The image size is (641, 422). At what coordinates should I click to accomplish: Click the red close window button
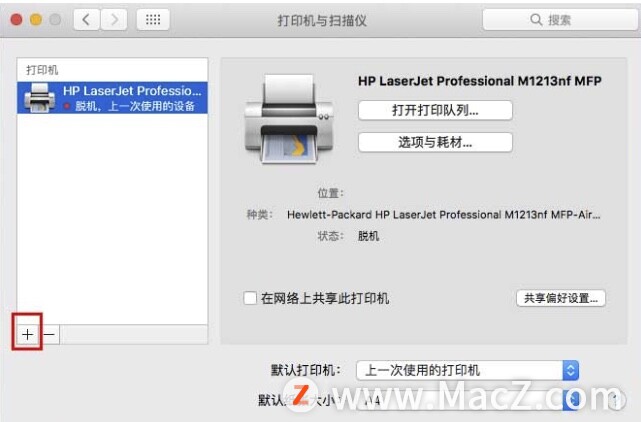pyautogui.click(x=16, y=19)
